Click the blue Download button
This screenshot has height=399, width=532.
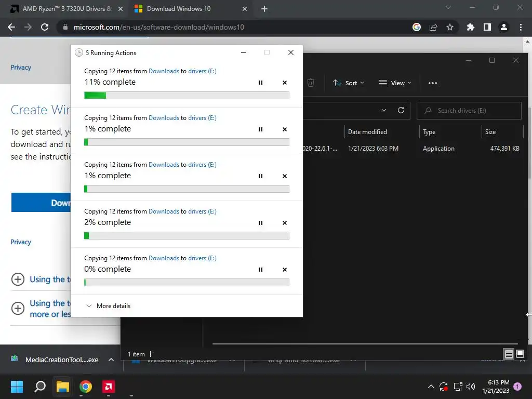click(x=41, y=203)
